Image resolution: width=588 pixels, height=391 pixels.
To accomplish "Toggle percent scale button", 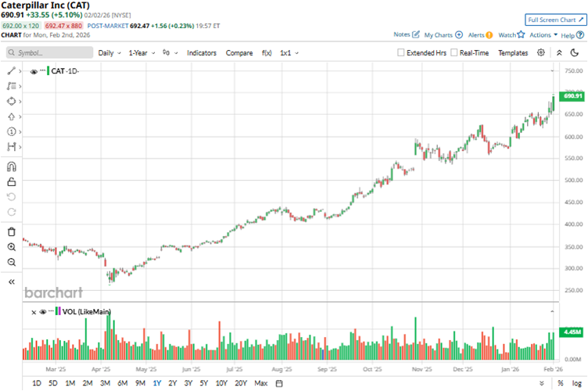I will pyautogui.click(x=561, y=383).
